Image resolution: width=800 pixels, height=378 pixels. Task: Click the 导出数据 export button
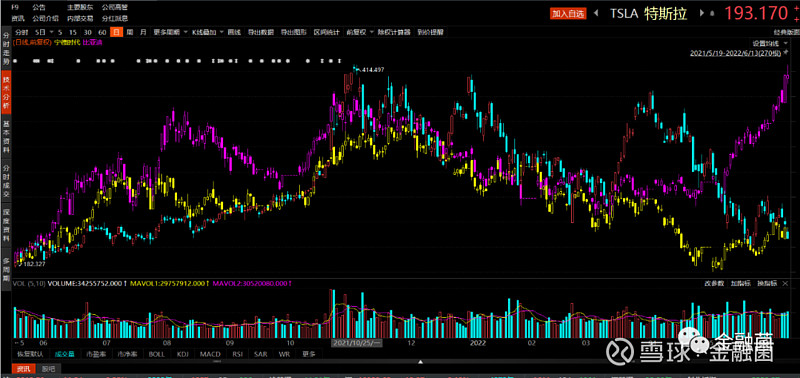(260, 32)
